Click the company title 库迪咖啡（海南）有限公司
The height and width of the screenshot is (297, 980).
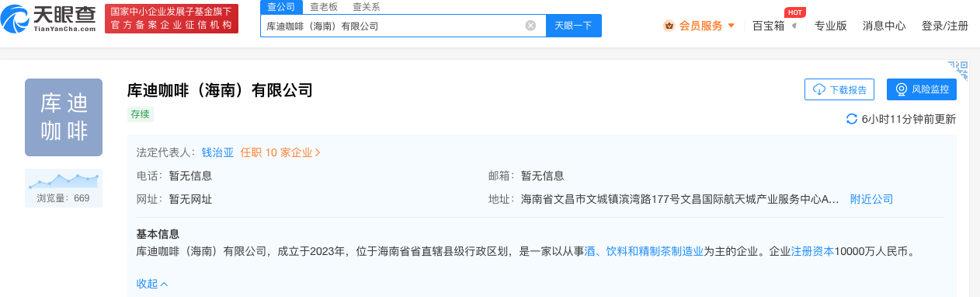pos(220,90)
